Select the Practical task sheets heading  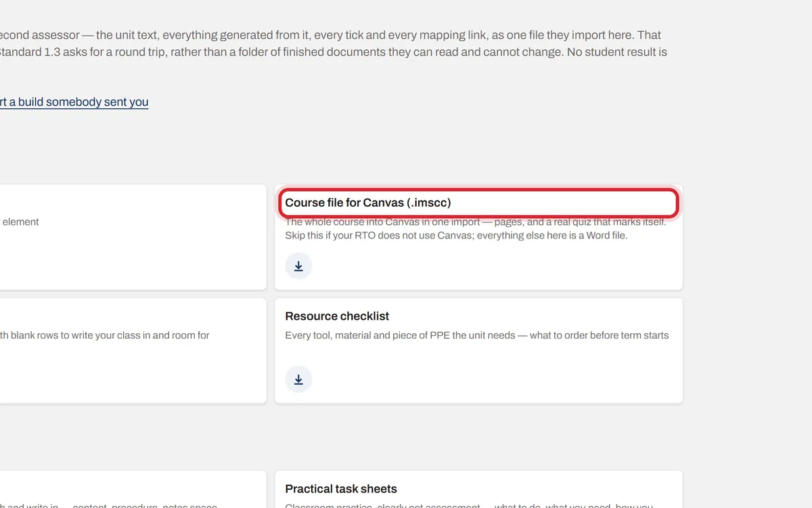(x=341, y=489)
